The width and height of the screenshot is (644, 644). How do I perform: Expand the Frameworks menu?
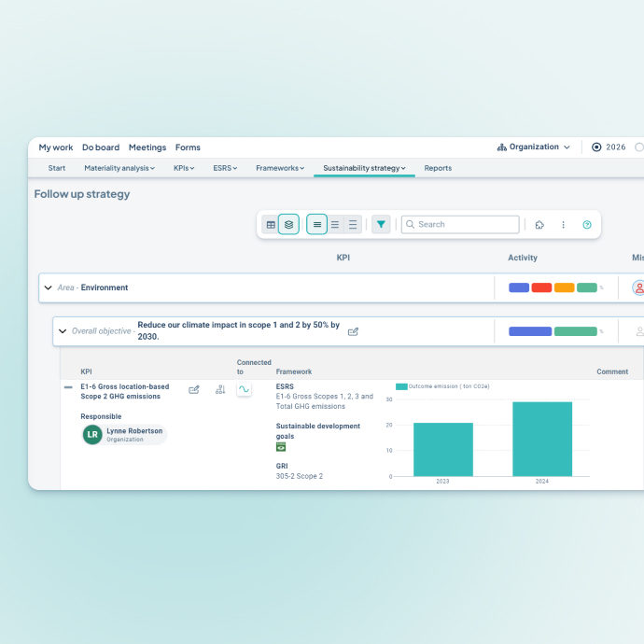[280, 168]
